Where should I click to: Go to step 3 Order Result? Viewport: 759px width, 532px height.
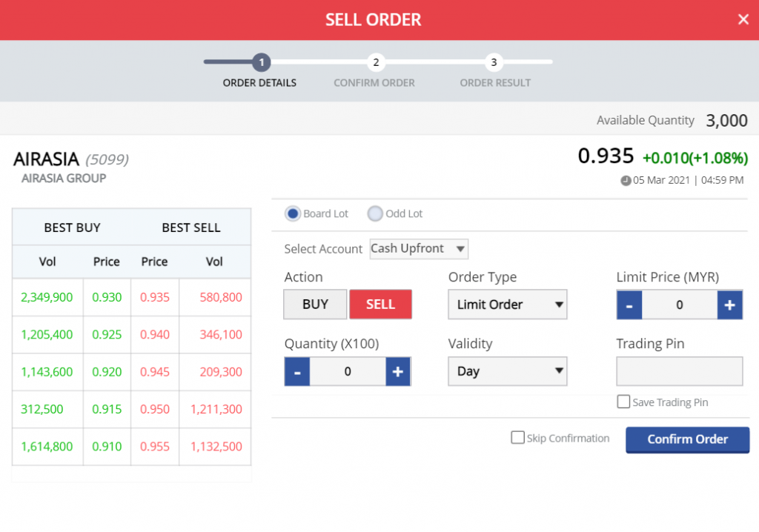pos(494,62)
